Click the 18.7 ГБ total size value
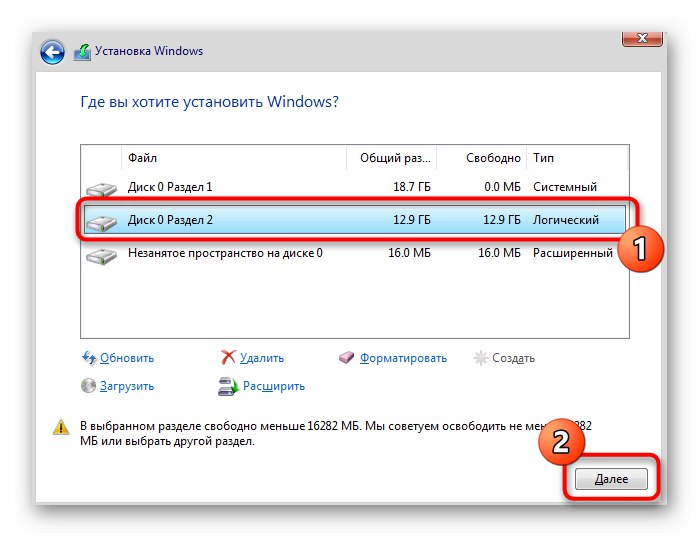 [411, 187]
